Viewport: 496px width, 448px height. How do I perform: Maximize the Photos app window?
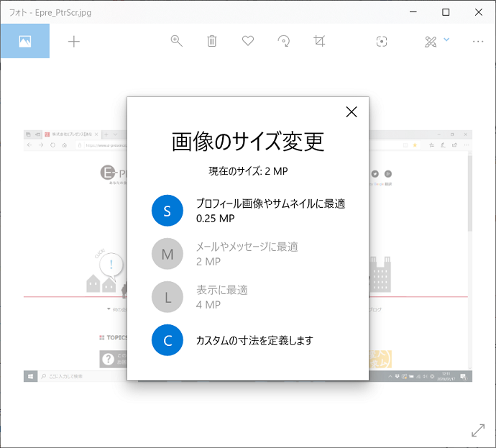coord(446,12)
